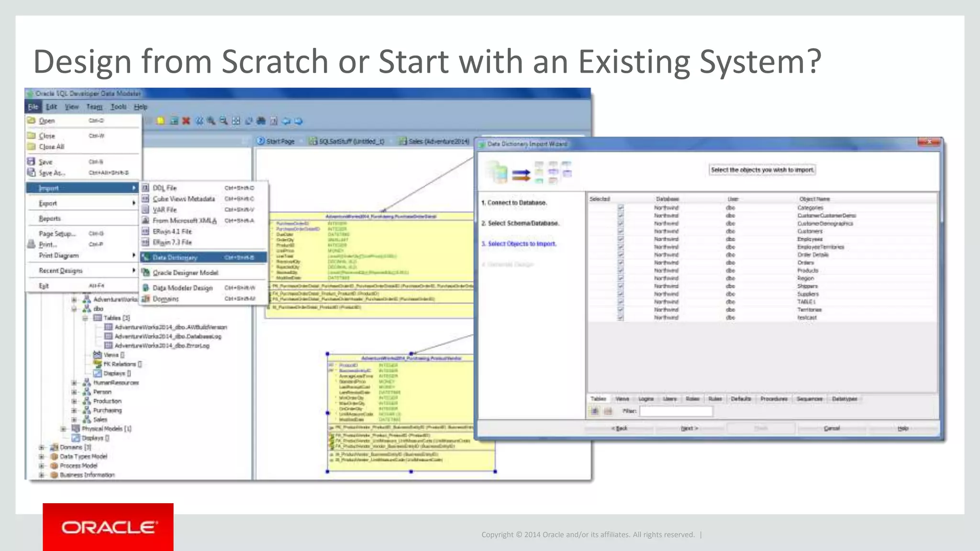Uncheck the Orders row checkbox
The width and height of the screenshot is (980, 551).
coord(621,263)
